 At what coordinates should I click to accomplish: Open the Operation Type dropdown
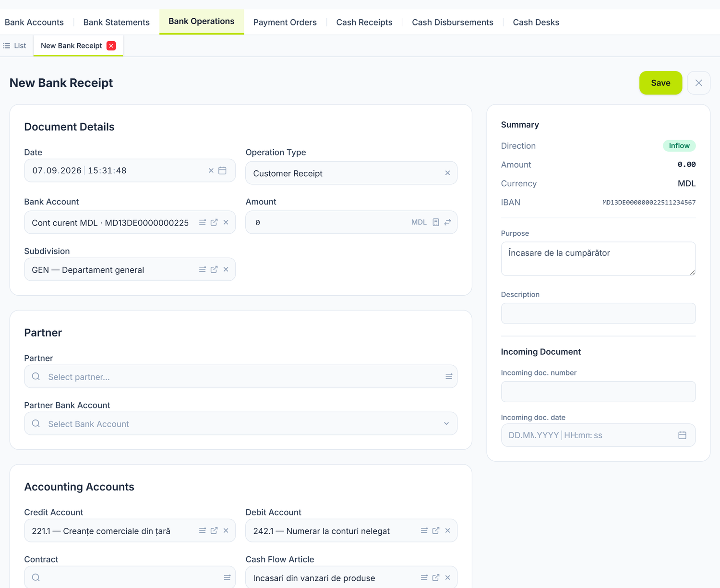[x=351, y=173]
